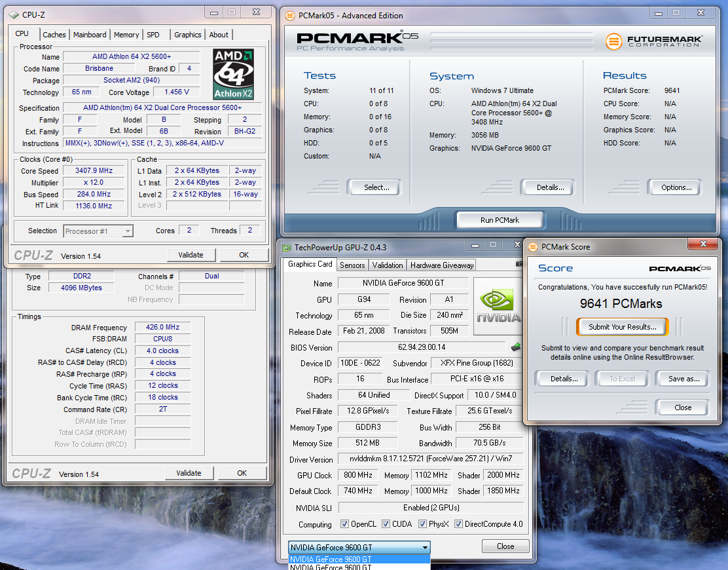
Task: Click the GPU Name field in GPU-Z
Action: 403,283
